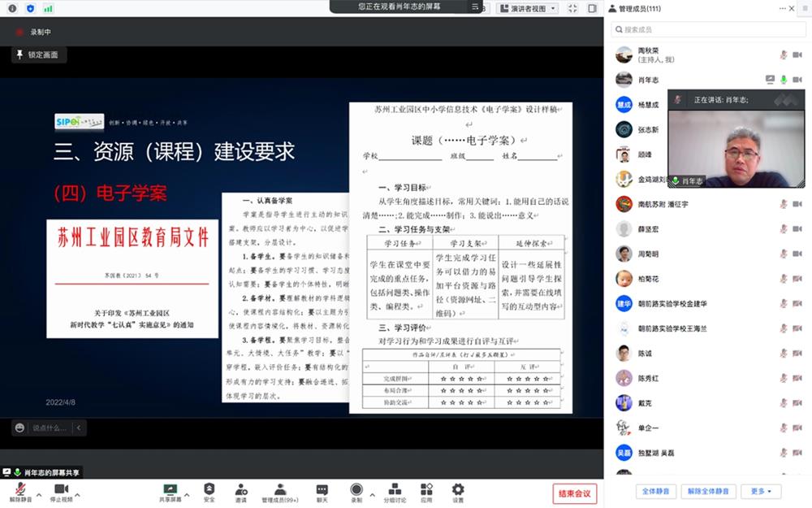The width and height of the screenshot is (812, 508).
Task: Click the red 结束会议 end meeting button
Action: coord(575,493)
